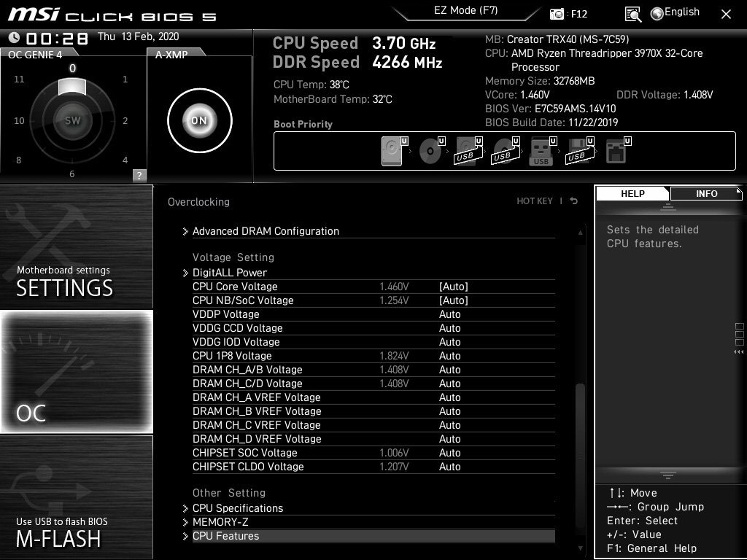
Task: Click the date Thu 13 Feb, 2020
Action: coord(138,36)
